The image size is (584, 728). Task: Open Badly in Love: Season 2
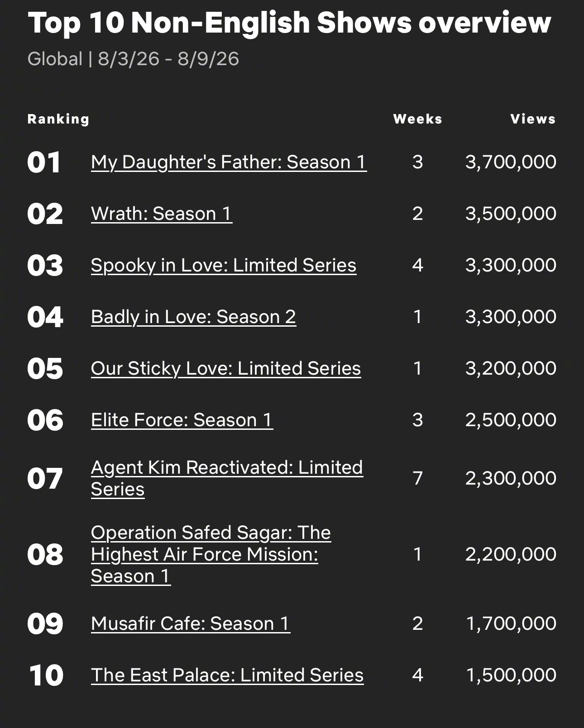[193, 317]
